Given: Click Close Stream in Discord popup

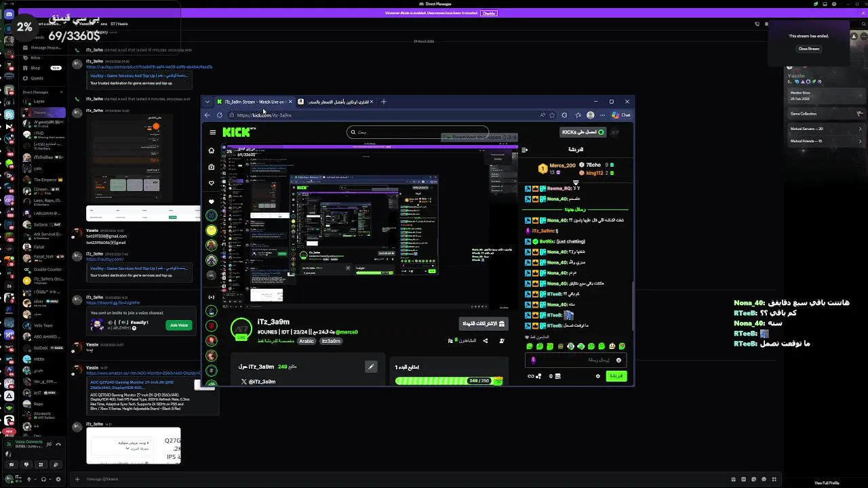Looking at the screenshot, I should click(808, 49).
